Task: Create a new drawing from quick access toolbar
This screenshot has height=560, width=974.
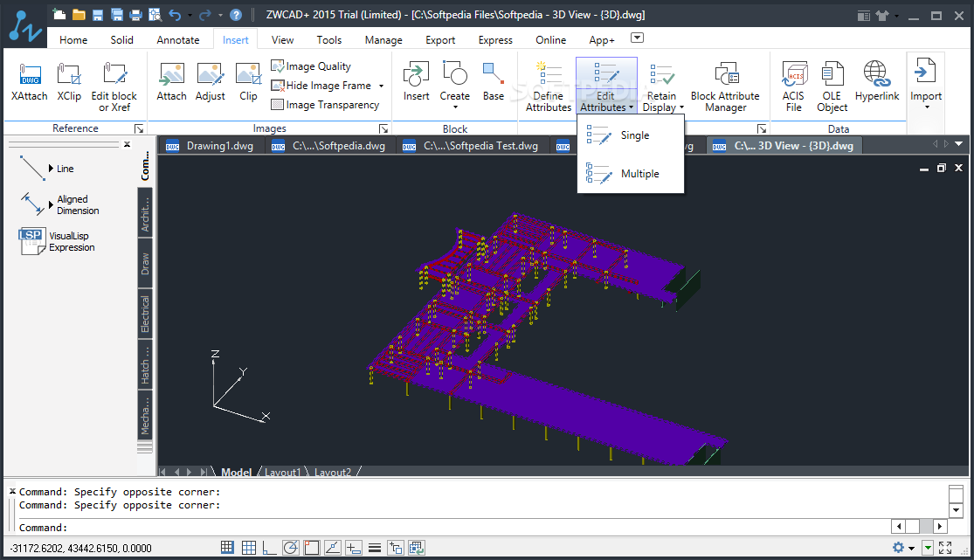Action: [x=59, y=14]
